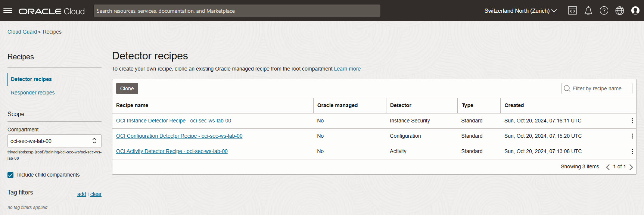Viewport: 644px width, 215px height.
Task: Click the Activity detector cell
Action: coord(398,151)
